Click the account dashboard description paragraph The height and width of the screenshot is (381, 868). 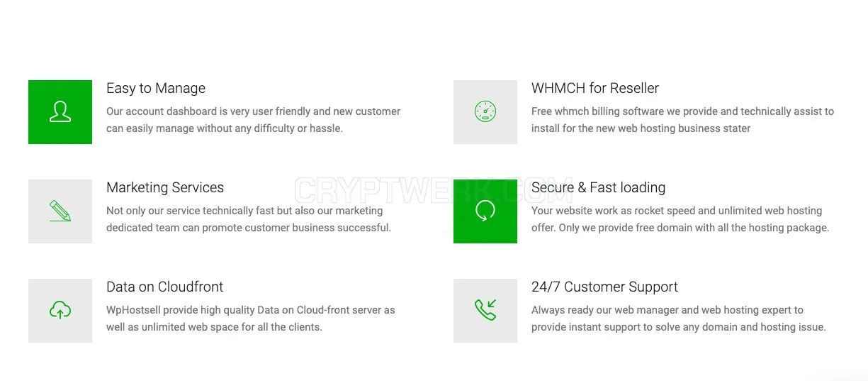[253, 120]
